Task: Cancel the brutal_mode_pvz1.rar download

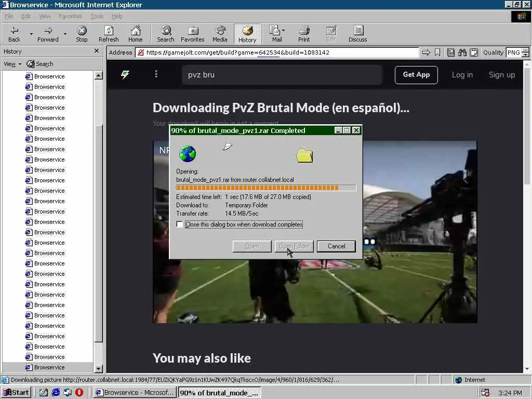Action: 336,246
